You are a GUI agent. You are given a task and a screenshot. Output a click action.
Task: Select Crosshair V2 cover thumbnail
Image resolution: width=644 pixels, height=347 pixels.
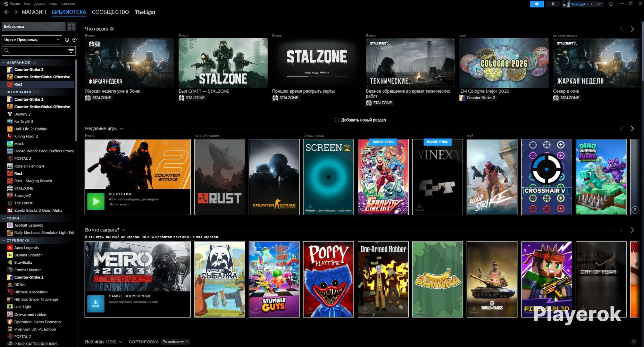(x=547, y=177)
